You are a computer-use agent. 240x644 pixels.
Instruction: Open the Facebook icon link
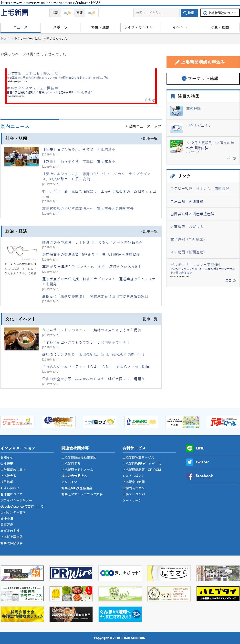click(189, 476)
